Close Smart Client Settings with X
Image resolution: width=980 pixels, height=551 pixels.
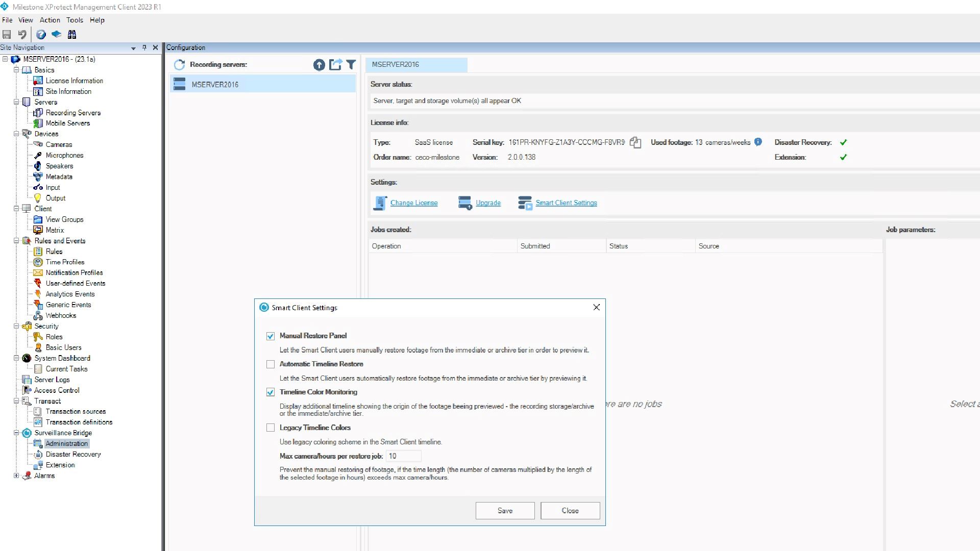point(596,307)
